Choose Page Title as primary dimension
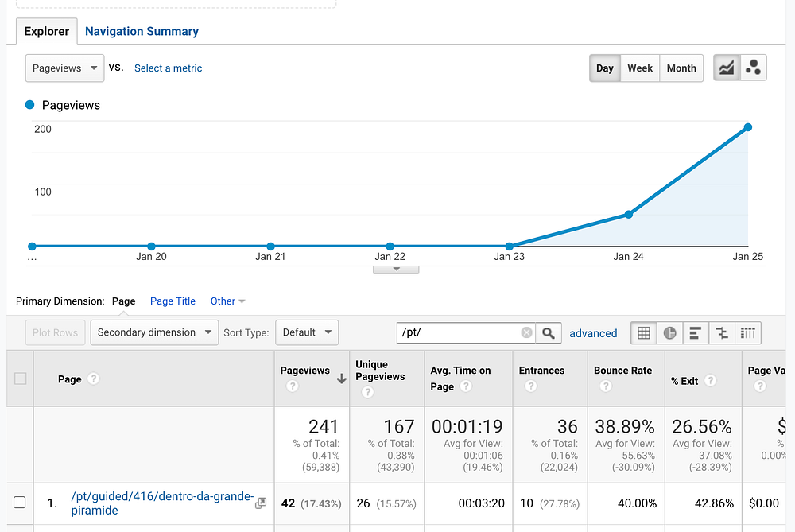Image resolution: width=795 pixels, height=532 pixels. 173,301
